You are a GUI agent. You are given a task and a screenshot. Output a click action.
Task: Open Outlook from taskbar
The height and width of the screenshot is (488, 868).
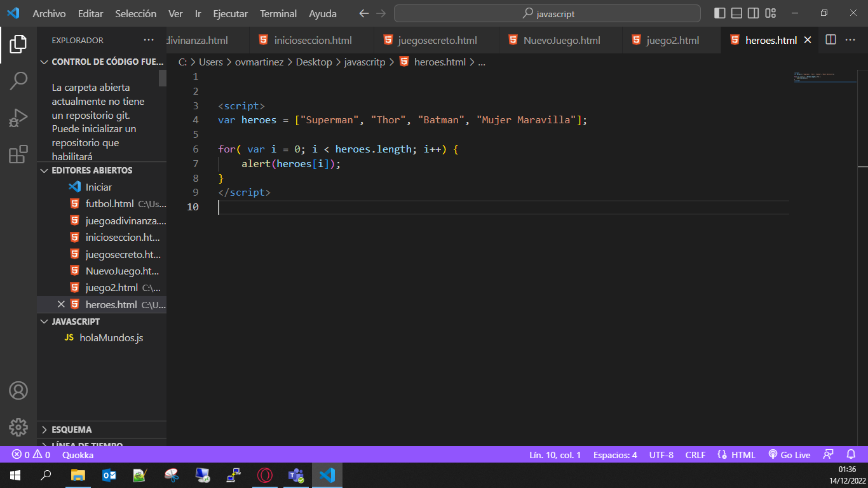[x=109, y=475]
